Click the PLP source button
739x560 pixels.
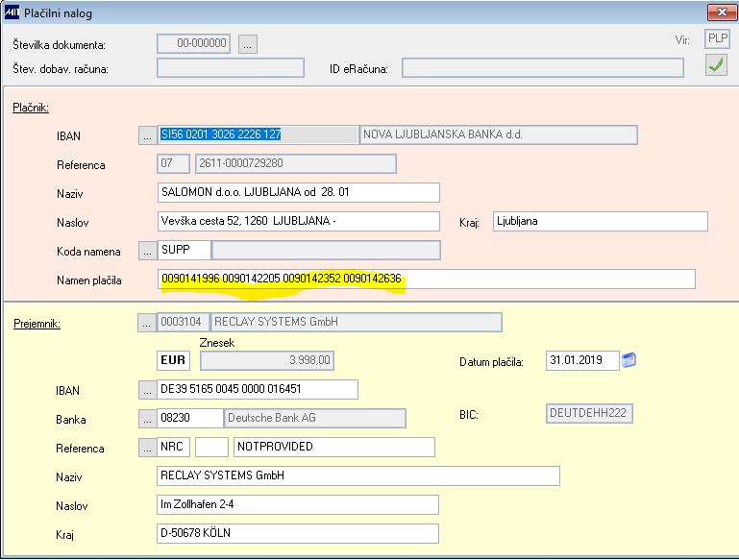[x=717, y=39]
